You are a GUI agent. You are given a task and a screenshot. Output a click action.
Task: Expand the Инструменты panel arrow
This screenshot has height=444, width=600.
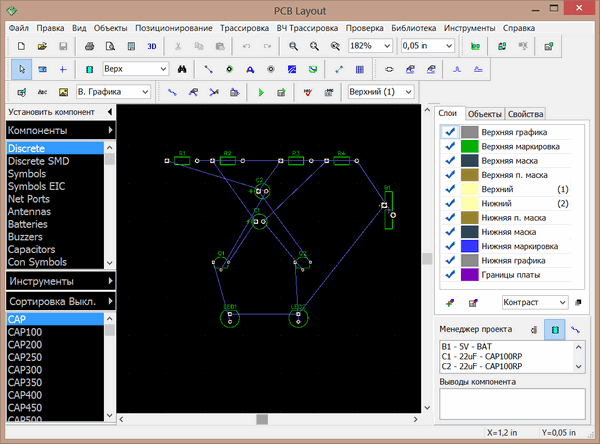(x=110, y=281)
